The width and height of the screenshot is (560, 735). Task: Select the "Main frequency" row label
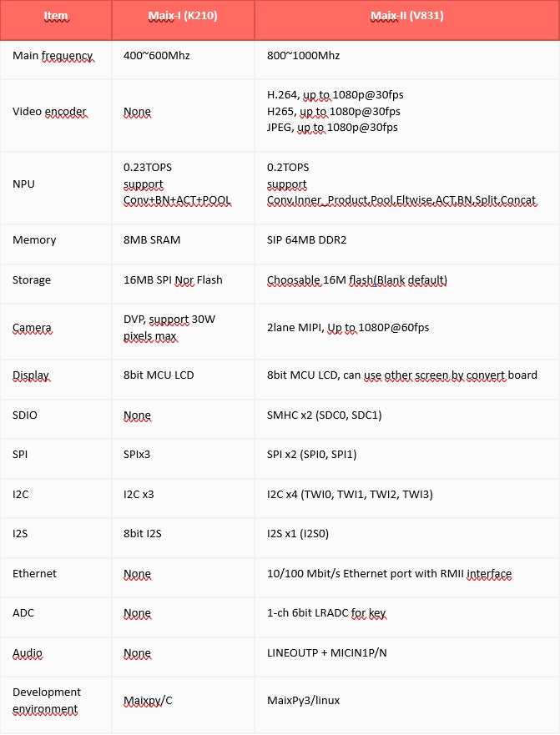pos(52,56)
